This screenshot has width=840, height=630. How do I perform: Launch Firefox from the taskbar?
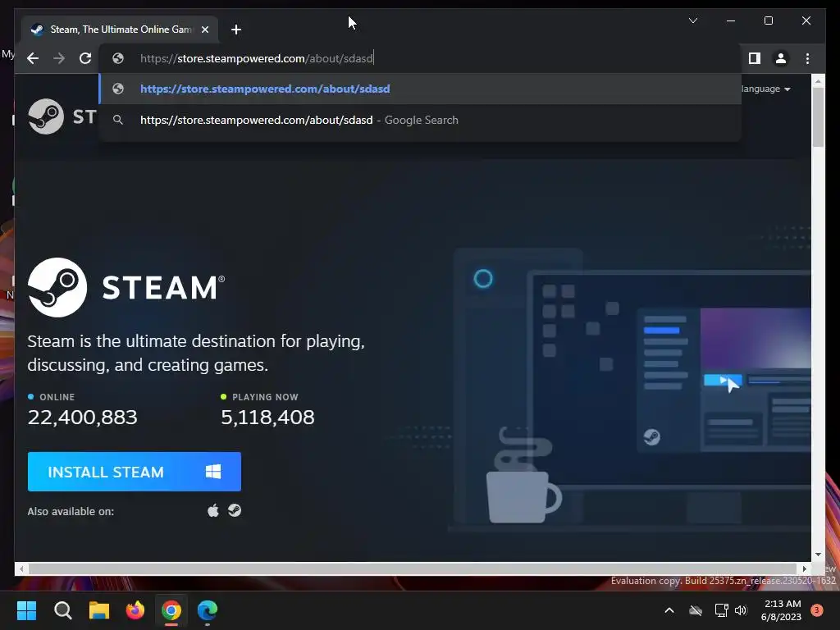(135, 610)
